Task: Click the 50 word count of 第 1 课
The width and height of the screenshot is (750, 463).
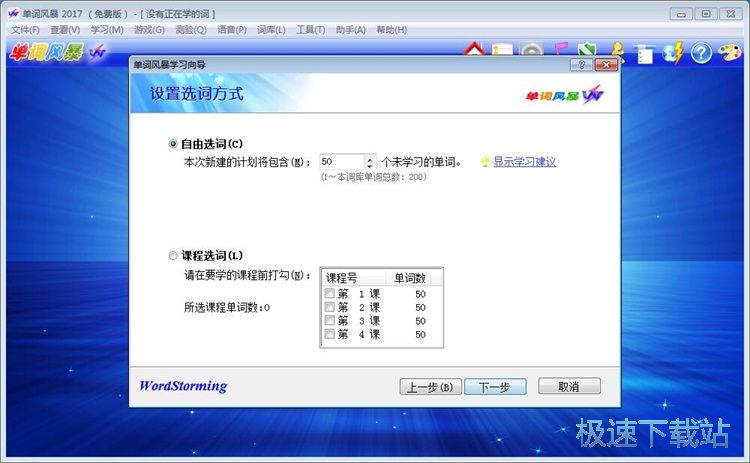Action: pos(420,294)
